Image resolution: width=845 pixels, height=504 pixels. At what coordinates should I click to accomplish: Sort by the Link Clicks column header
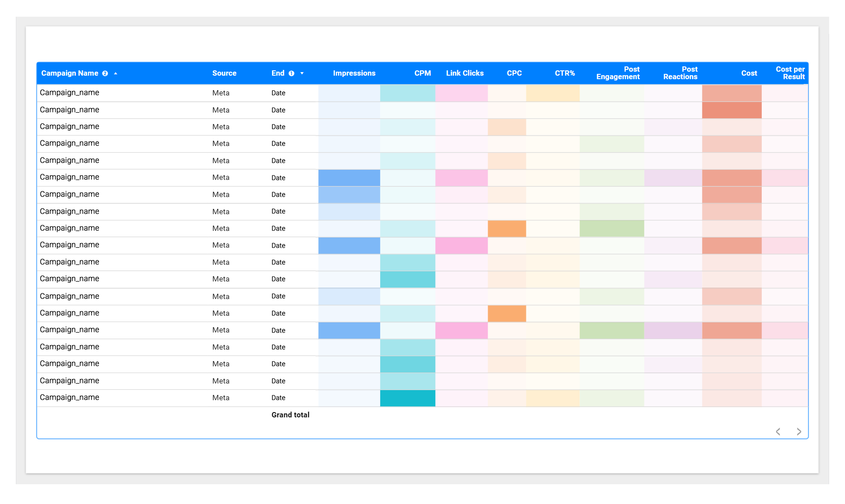pyautogui.click(x=465, y=73)
